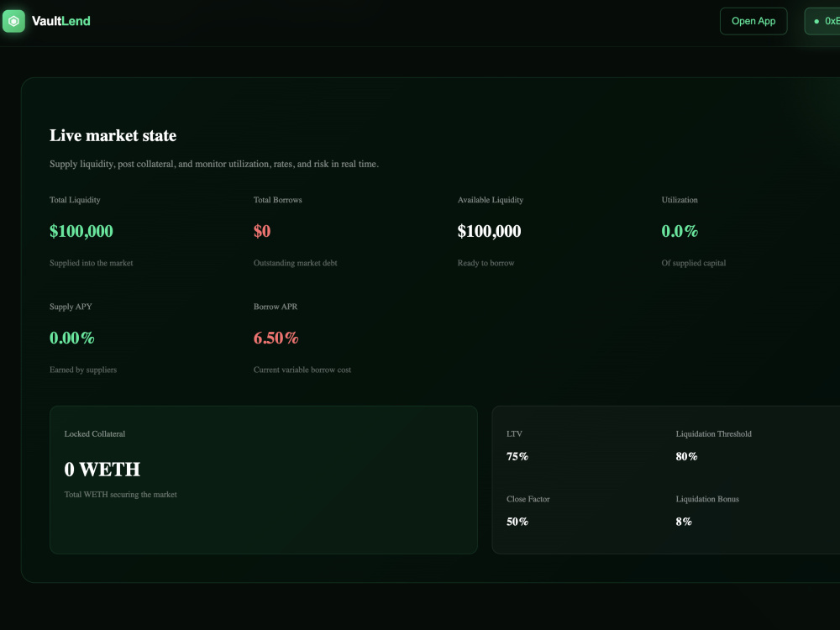Click 'Of supplied capital' caption
The height and width of the screenshot is (630, 840).
pyautogui.click(x=694, y=263)
